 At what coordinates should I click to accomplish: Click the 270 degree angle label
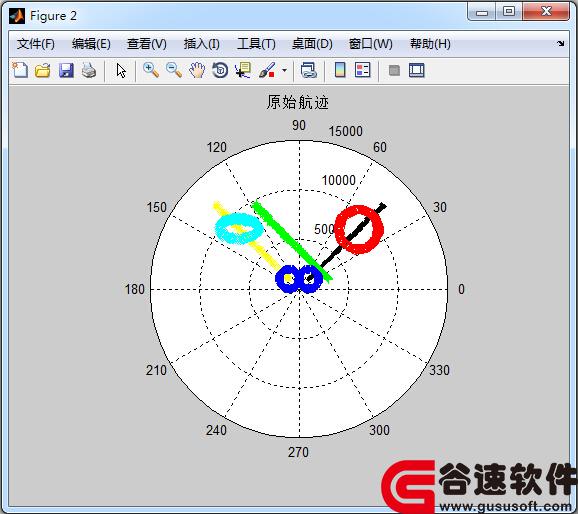click(x=298, y=452)
